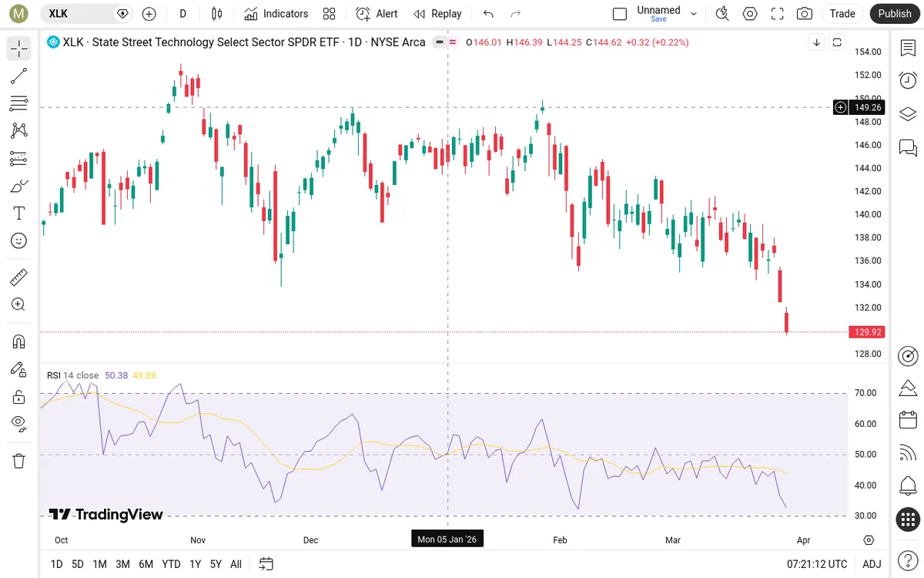Image resolution: width=924 pixels, height=578 pixels.
Task: Open the Fibonacci retracement tools
Action: point(19,103)
